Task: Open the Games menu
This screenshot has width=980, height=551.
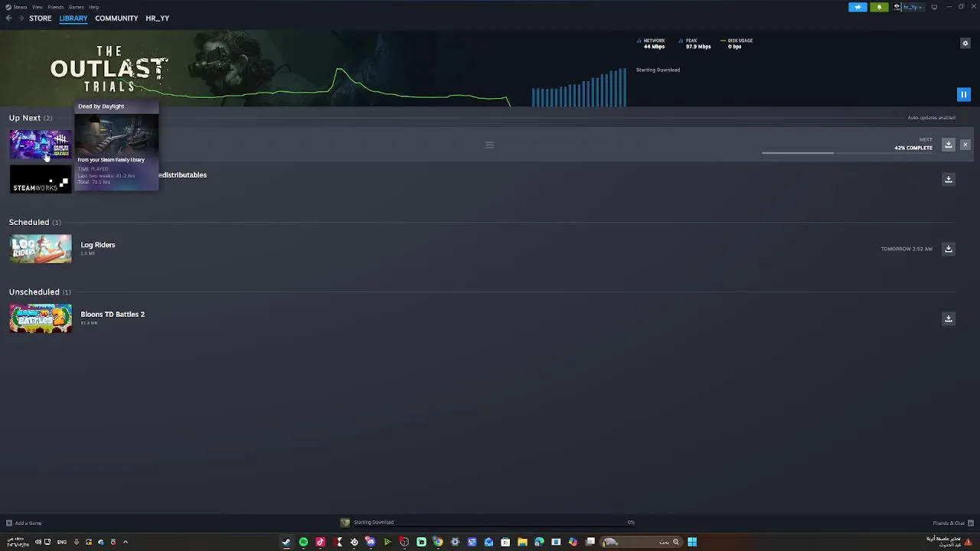Action: tap(76, 7)
